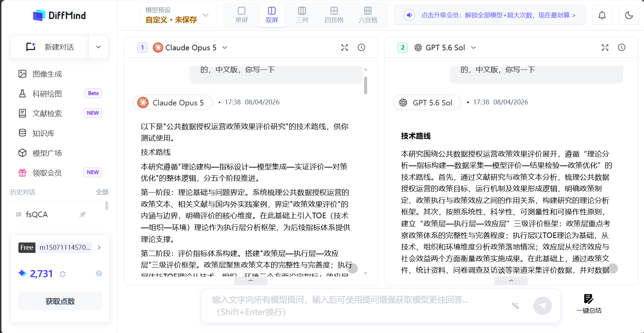Open notifications bell

(x=602, y=15)
